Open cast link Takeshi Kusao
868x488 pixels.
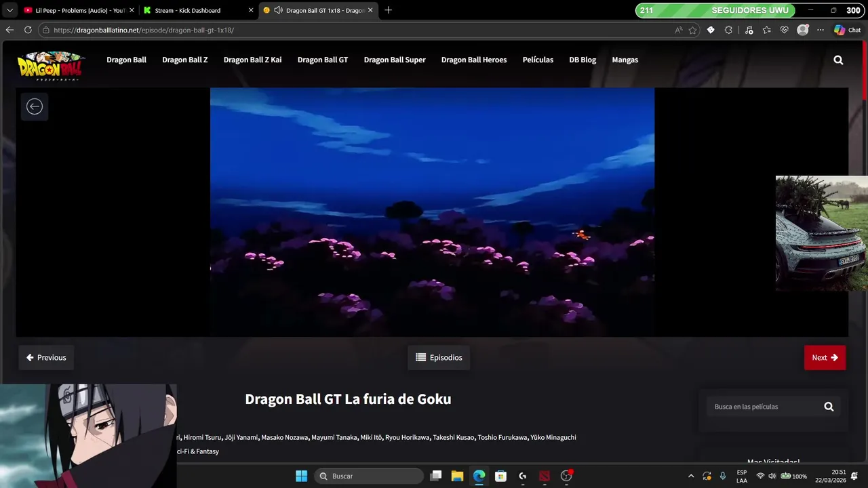tap(454, 437)
